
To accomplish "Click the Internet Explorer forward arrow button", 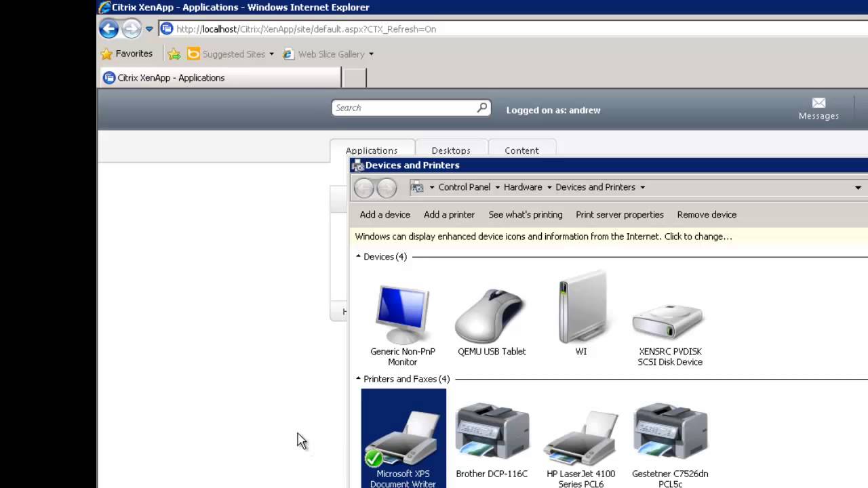I will [132, 28].
